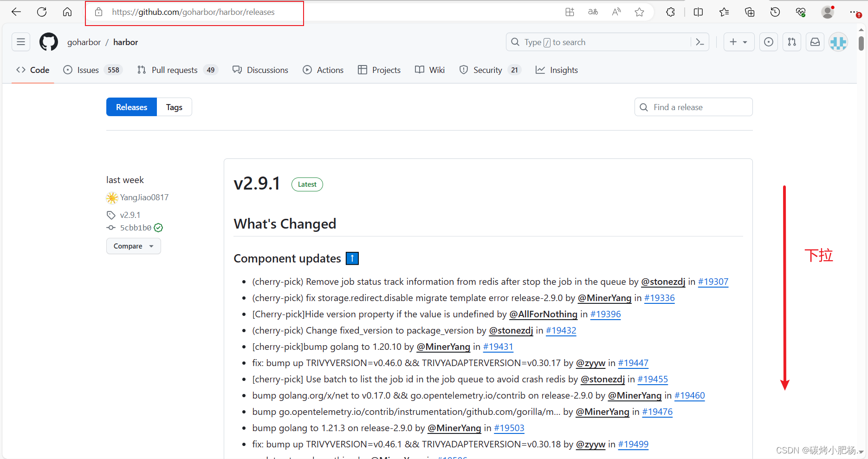Open the goharbor organization link

[84, 42]
